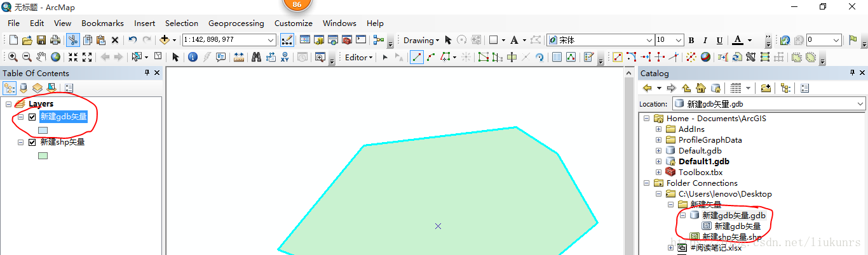Open the Drawing dropdown menu button

[x=421, y=40]
